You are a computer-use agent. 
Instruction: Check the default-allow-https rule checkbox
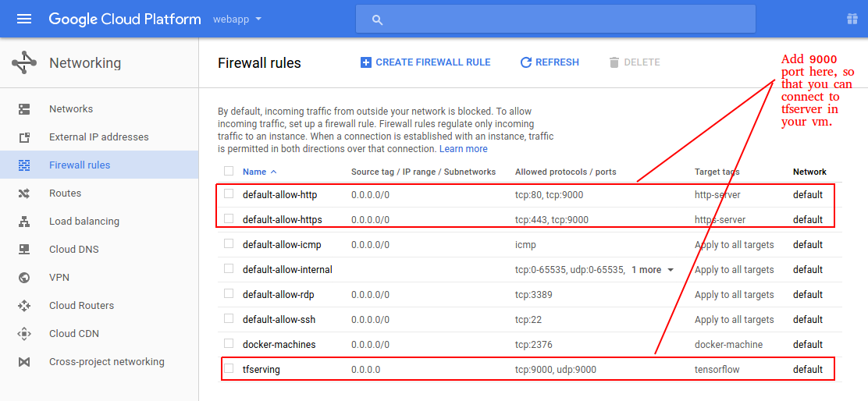click(x=229, y=218)
